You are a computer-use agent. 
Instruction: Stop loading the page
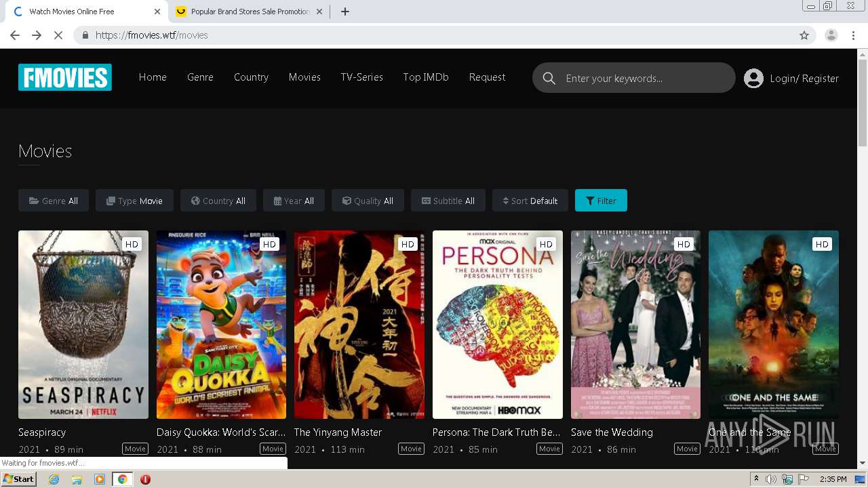pyautogui.click(x=58, y=35)
